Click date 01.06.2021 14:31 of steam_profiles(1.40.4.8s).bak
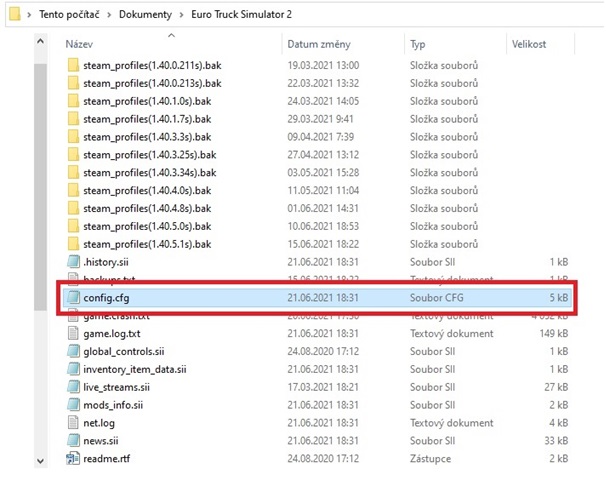Image resolution: width=606 pixels, height=482 pixels. pyautogui.click(x=323, y=208)
